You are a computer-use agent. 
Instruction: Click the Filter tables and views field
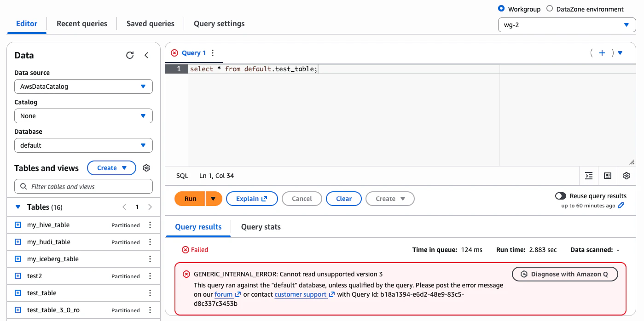point(83,187)
